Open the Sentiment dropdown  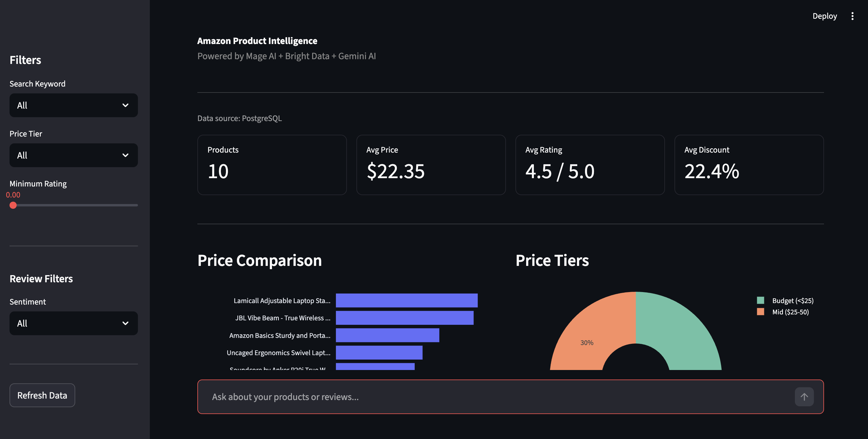click(73, 323)
